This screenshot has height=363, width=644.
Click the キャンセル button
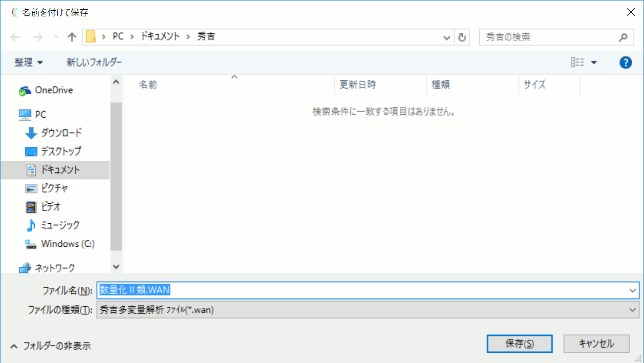(x=596, y=344)
